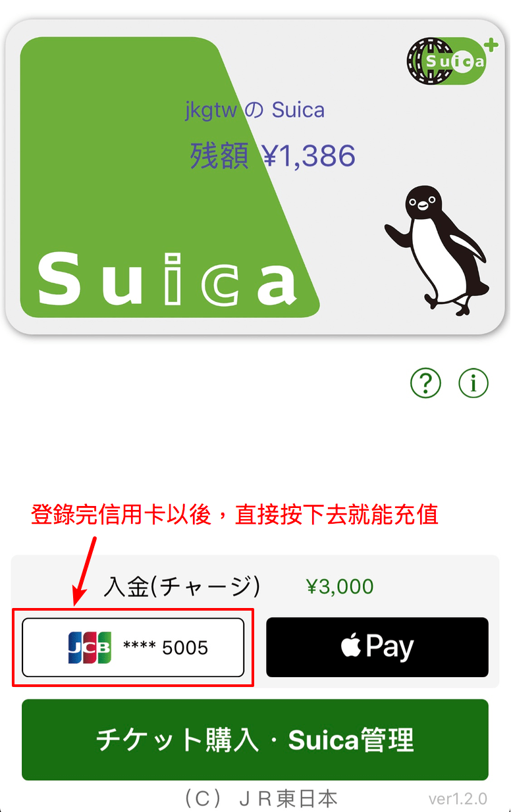Select the card name jkgtw の Suica
Viewport: 511px width, 812px height.
point(255,109)
